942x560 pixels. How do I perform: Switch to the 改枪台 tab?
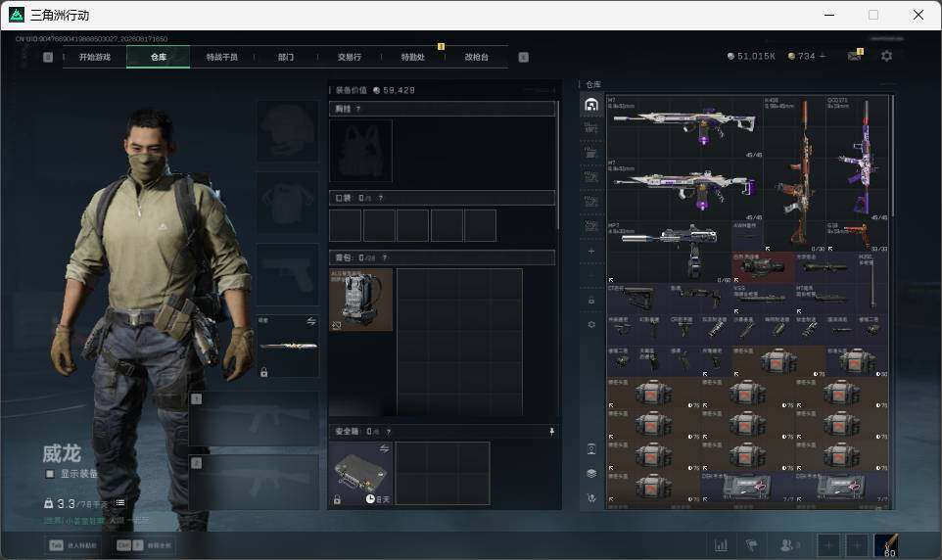coord(477,57)
